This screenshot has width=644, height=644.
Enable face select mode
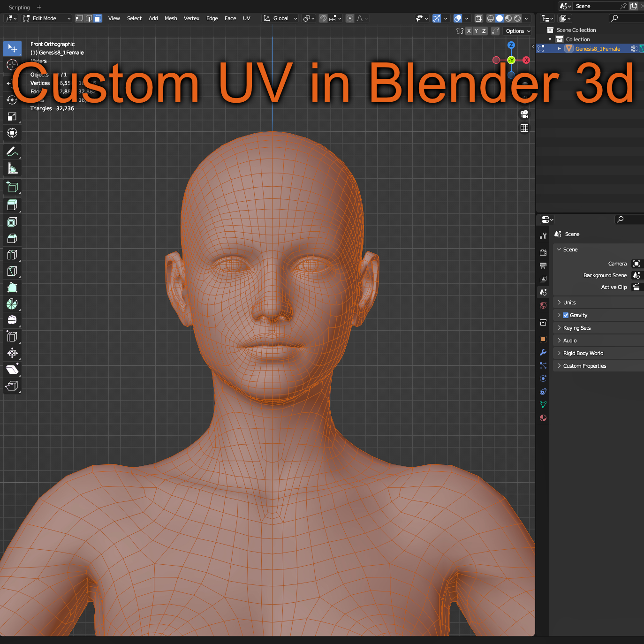click(x=98, y=18)
